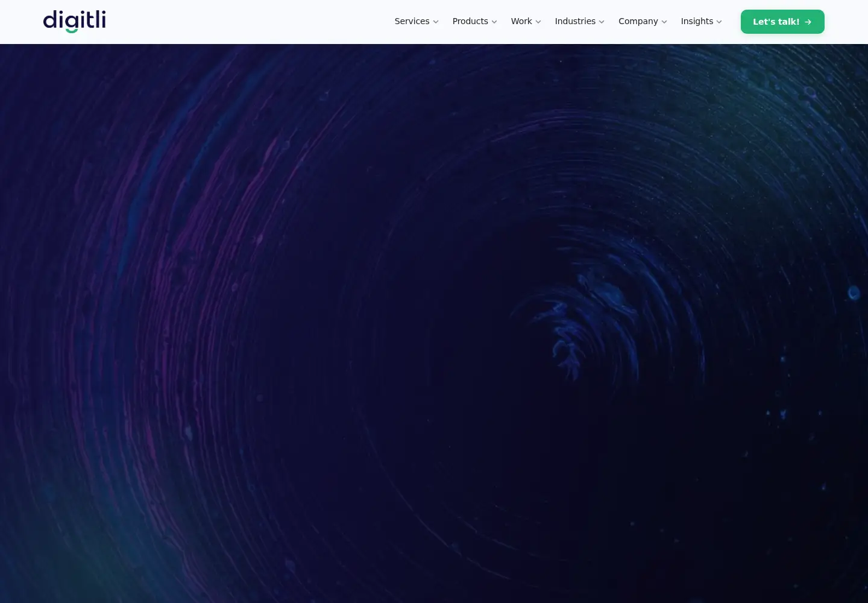868x603 pixels.
Task: Click the digitli logo
Action: (x=75, y=21)
